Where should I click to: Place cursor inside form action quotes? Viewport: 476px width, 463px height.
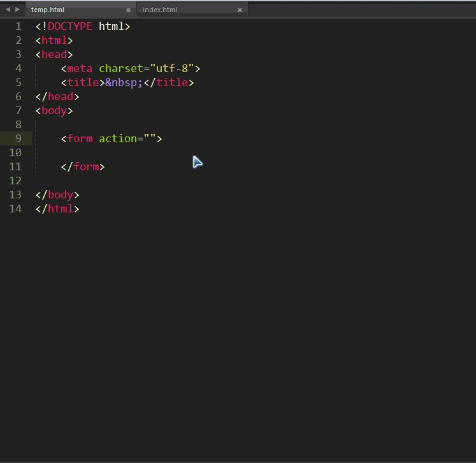pyautogui.click(x=150, y=138)
